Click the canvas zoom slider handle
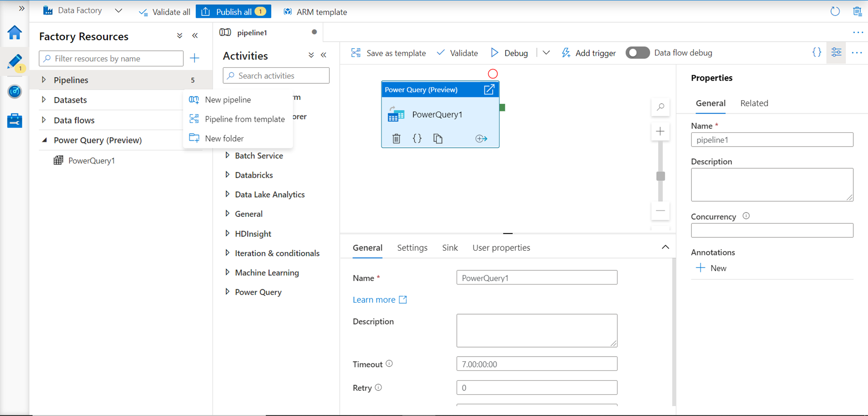This screenshot has width=868, height=416. click(x=661, y=176)
